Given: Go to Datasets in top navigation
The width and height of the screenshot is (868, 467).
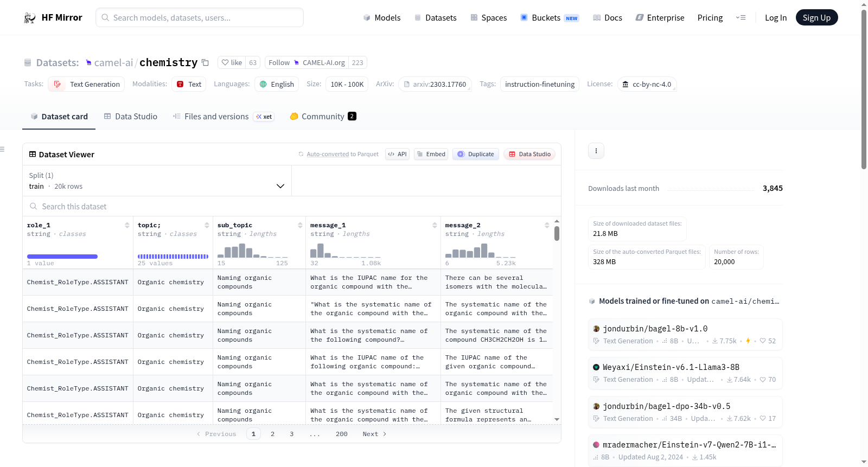Looking at the screenshot, I should click(x=435, y=18).
